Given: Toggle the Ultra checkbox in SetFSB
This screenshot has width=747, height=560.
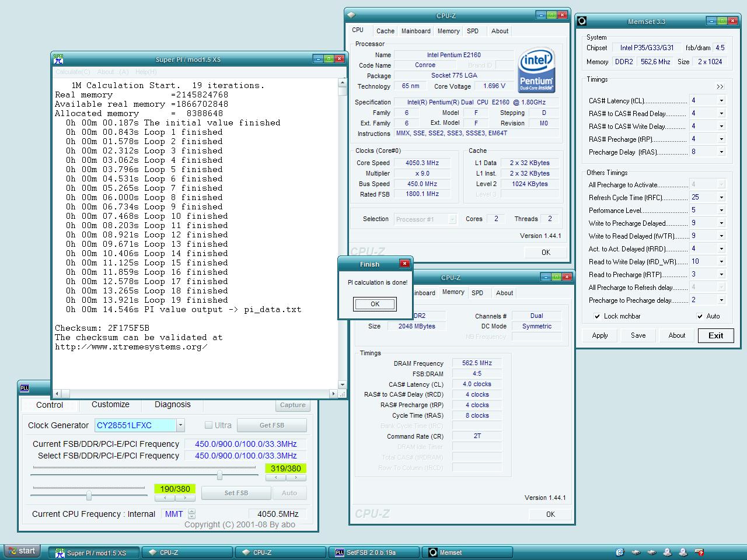Looking at the screenshot, I should point(208,425).
